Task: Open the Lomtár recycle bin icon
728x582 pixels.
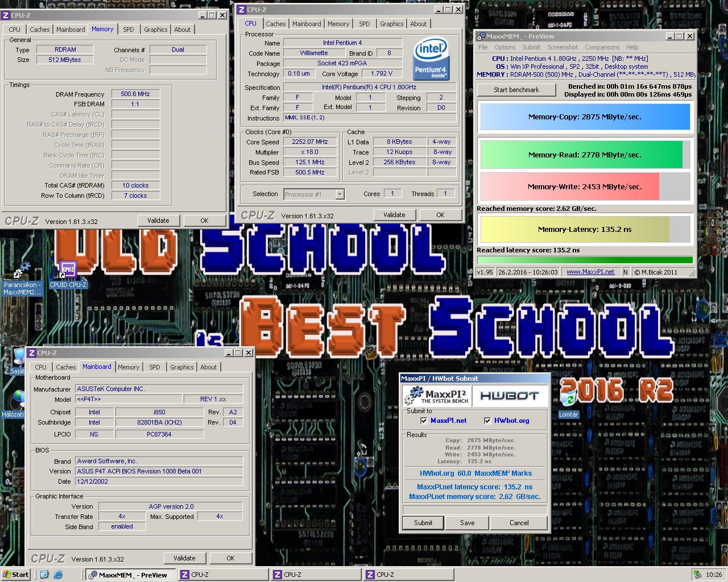Action: 568,404
